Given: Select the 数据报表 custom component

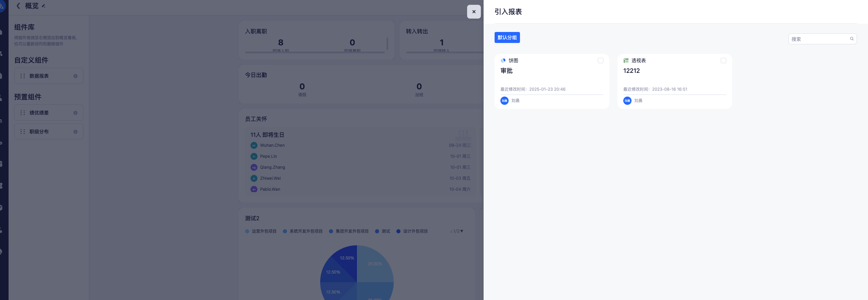Looking at the screenshot, I should click(49, 76).
